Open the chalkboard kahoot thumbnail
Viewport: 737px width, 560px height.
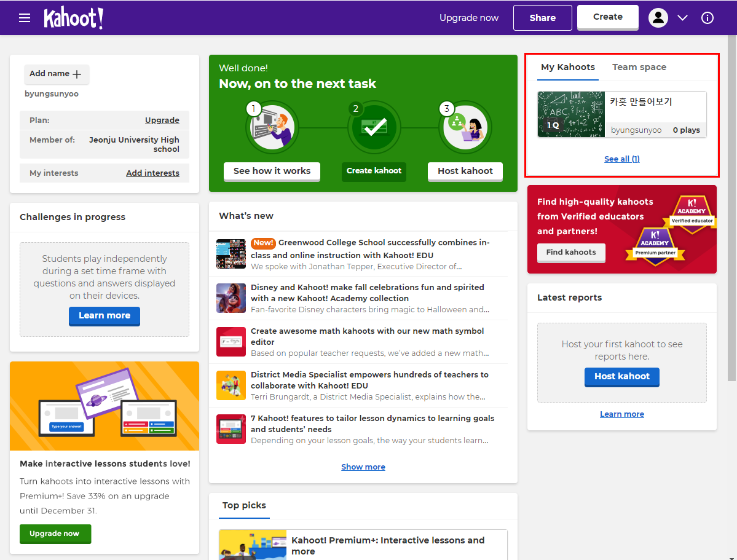(x=571, y=114)
